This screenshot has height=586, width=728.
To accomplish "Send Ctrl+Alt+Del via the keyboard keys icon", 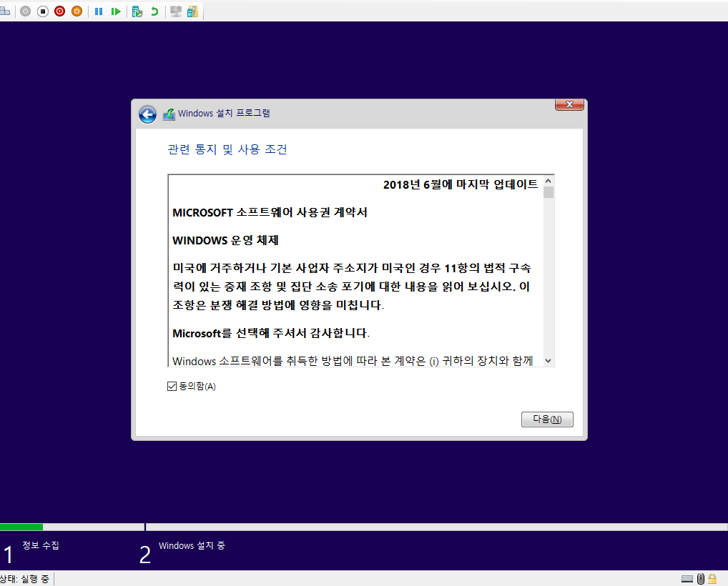I will pyautogui.click(x=4, y=11).
